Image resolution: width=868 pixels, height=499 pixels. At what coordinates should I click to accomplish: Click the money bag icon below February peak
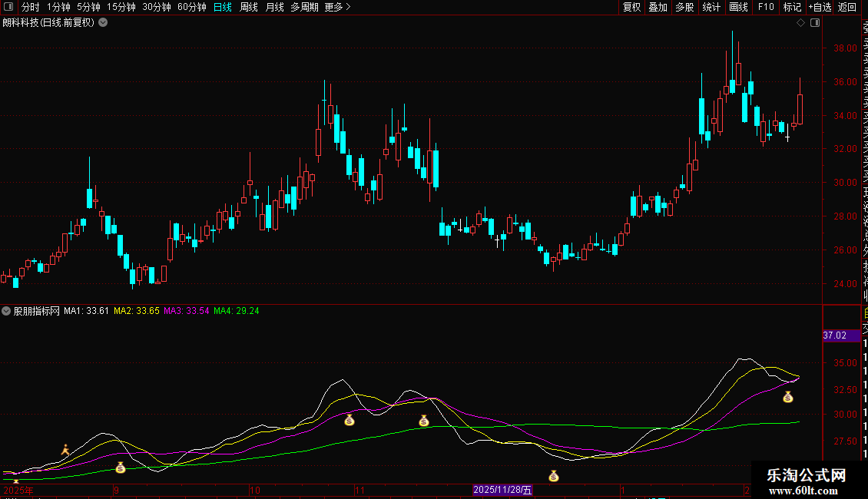[x=788, y=397]
